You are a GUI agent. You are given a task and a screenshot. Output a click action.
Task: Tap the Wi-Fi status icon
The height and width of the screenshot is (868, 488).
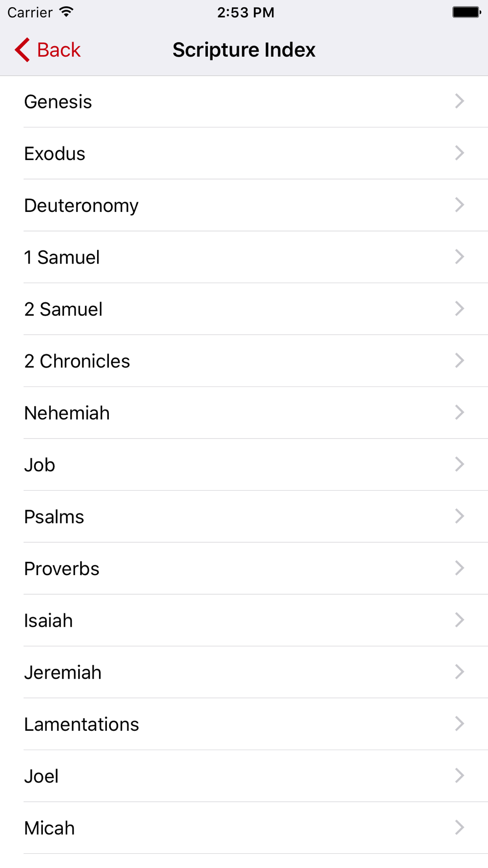click(x=66, y=12)
